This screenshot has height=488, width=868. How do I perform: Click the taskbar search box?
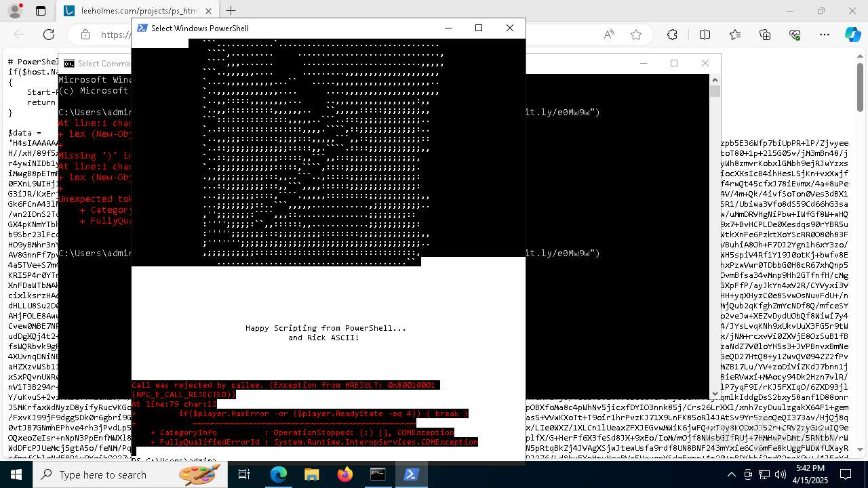(130, 474)
